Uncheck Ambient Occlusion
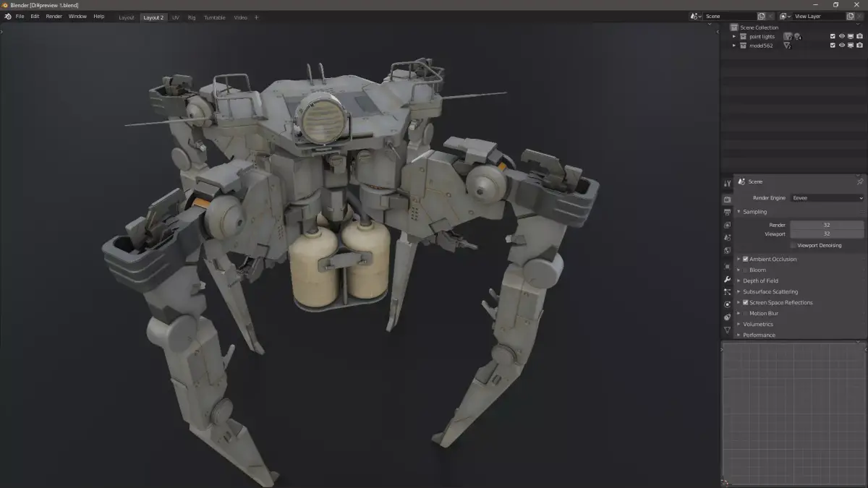Viewport: 868px width, 488px height. click(745, 259)
